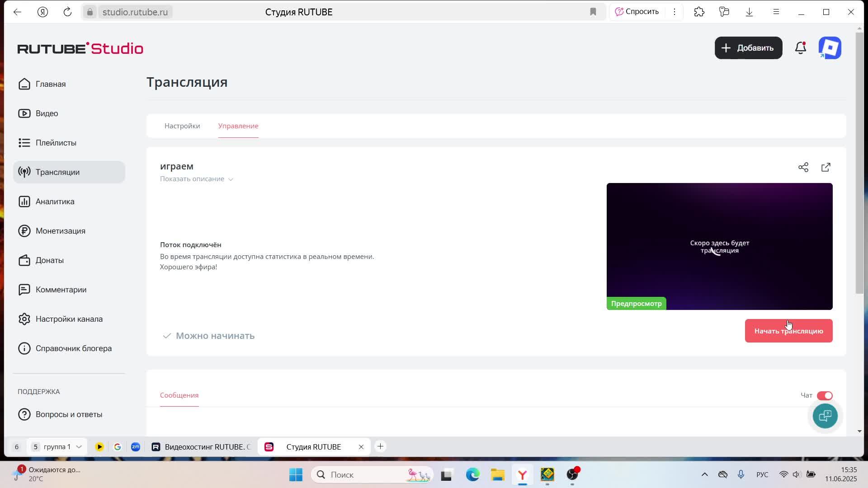Close the Студия RUTUBE tab
This screenshot has height=488, width=868.
[x=361, y=447]
